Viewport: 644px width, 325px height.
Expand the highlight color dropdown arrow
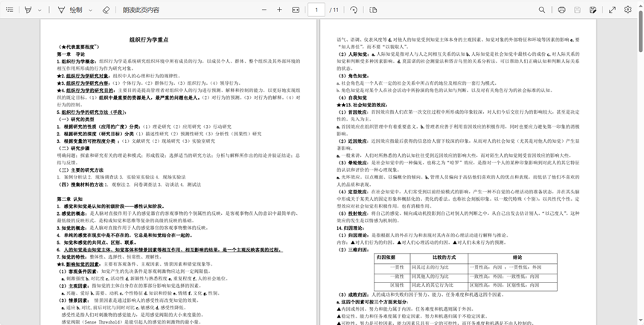(x=39, y=10)
